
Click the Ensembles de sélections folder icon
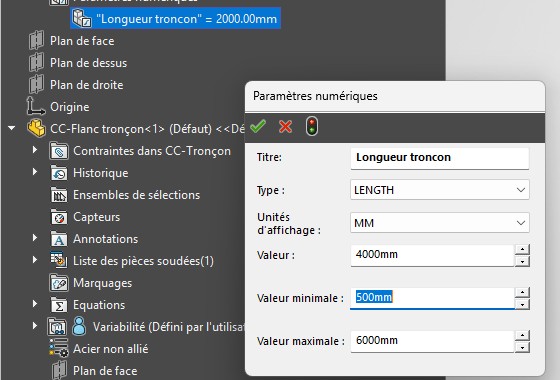[x=59, y=195]
